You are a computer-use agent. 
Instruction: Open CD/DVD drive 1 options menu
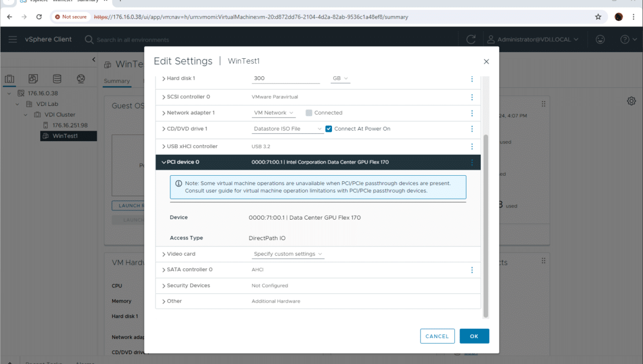pos(472,129)
